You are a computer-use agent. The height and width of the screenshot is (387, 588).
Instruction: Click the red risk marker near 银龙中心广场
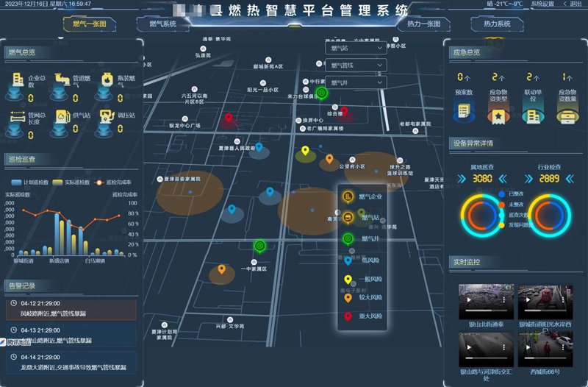coord(229,118)
